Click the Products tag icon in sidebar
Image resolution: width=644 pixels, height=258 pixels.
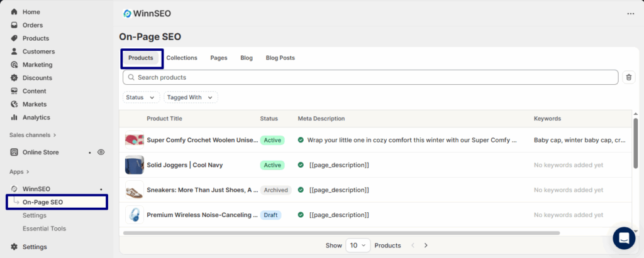(x=14, y=38)
